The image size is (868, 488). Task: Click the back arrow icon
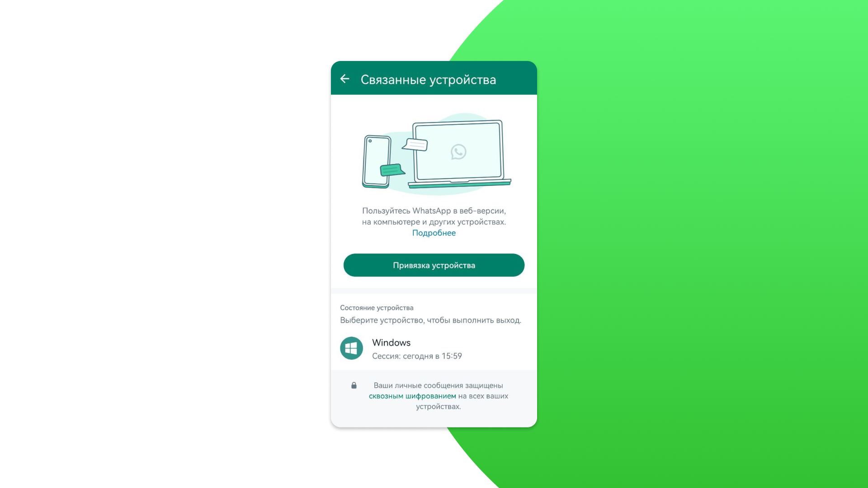click(x=345, y=79)
